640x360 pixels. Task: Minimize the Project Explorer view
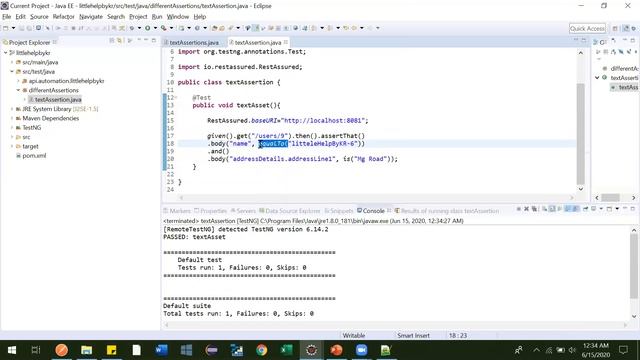[x=146, y=40]
